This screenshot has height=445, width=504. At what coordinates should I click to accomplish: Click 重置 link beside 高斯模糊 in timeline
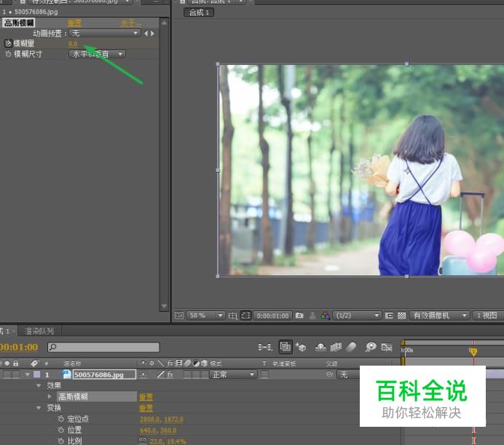tap(146, 398)
